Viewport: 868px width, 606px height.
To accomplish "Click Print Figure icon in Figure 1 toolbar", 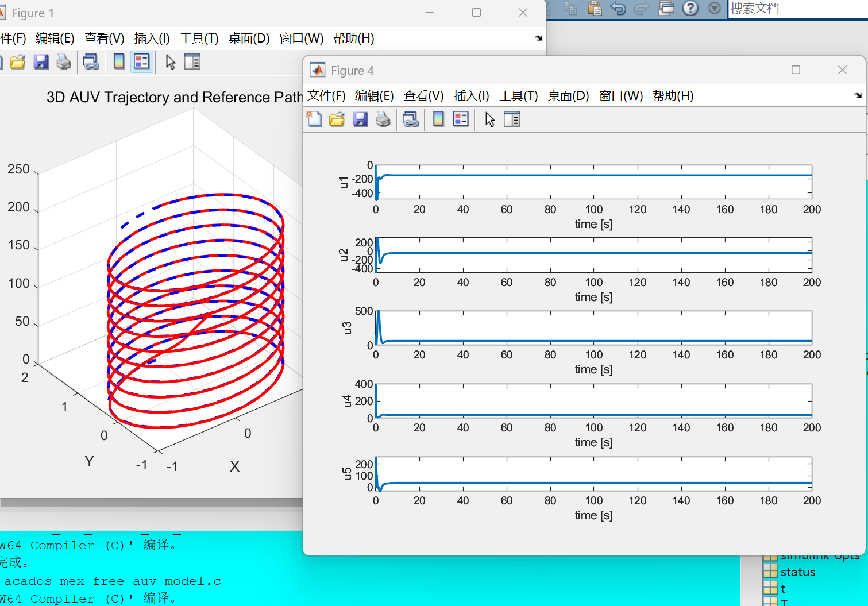I will [x=64, y=61].
